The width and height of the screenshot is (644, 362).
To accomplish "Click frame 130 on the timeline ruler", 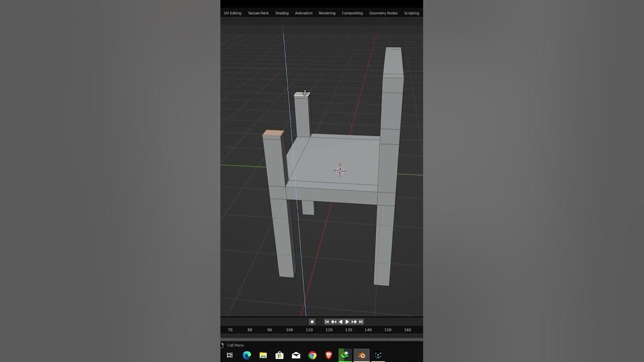I will coord(349,330).
